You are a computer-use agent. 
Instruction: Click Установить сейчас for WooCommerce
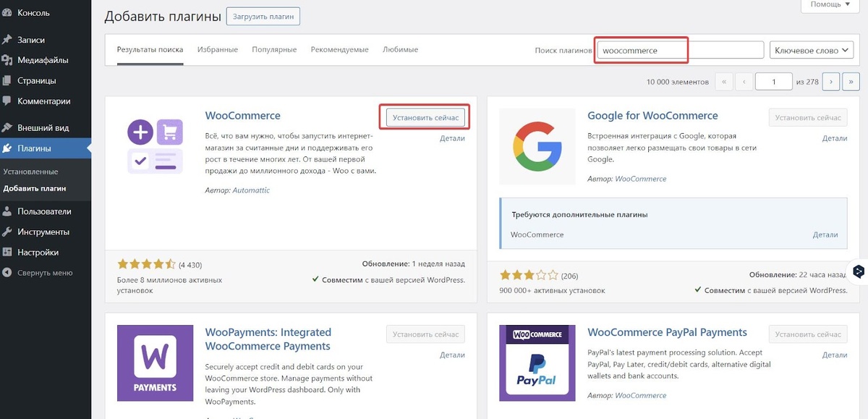click(x=425, y=117)
